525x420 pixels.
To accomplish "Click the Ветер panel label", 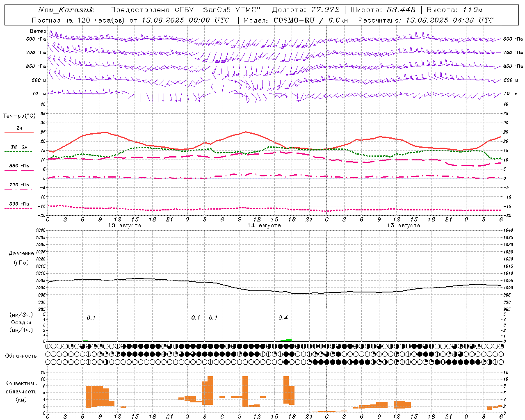I will (x=38, y=31).
